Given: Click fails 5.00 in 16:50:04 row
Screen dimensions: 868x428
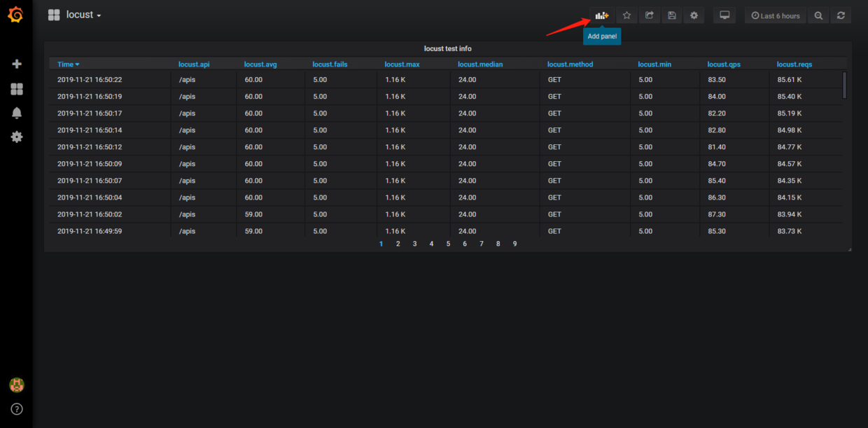Looking at the screenshot, I should [320, 198].
